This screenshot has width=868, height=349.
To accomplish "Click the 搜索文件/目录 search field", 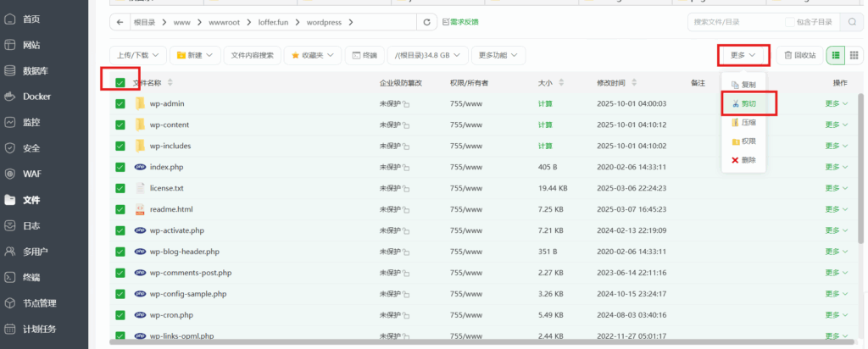I will coord(735,22).
